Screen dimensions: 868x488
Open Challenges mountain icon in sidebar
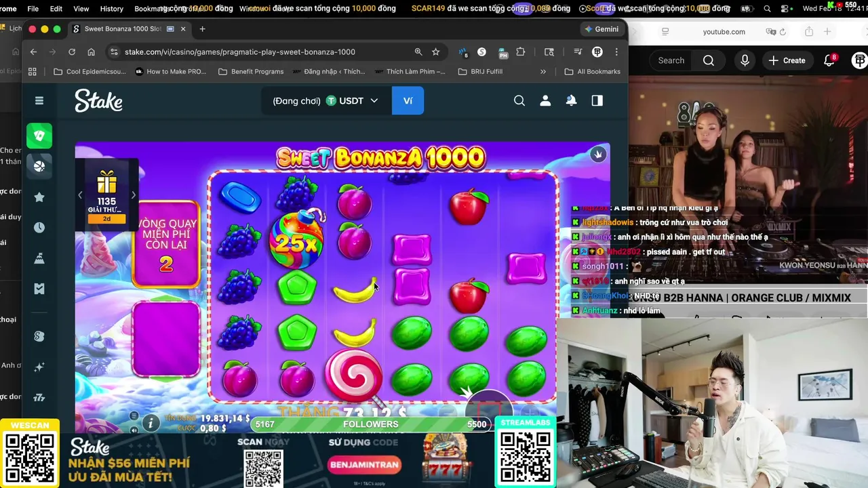tap(39, 258)
